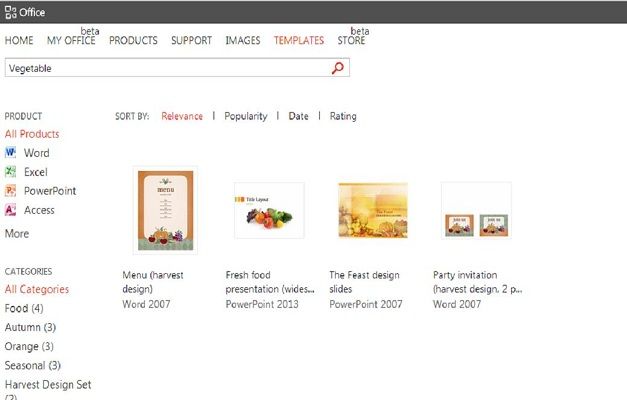Image resolution: width=627 pixels, height=400 pixels.
Task: Click the PRODUCT section heading
Action: [x=23, y=116]
